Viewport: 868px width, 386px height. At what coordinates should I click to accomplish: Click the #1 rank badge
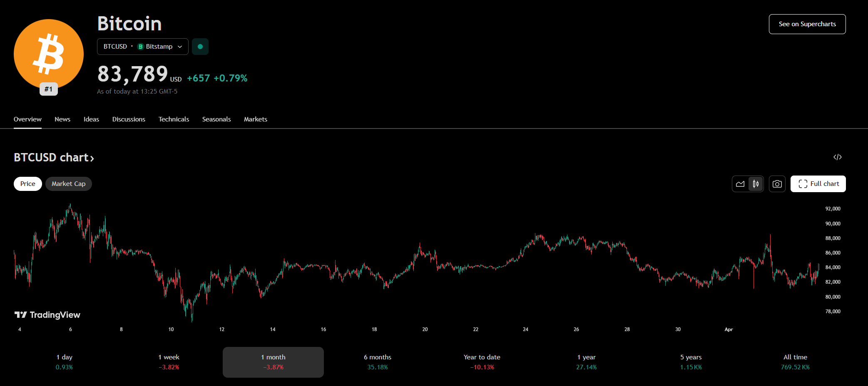[49, 89]
